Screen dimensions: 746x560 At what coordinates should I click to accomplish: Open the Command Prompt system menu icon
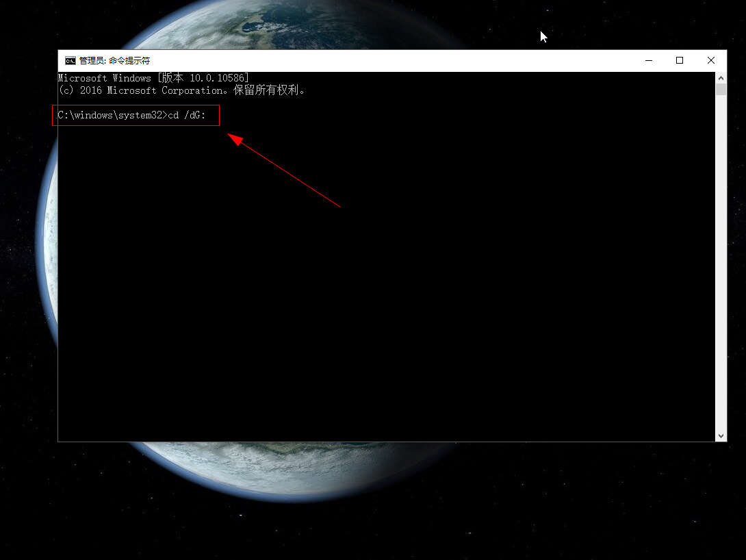[70, 61]
